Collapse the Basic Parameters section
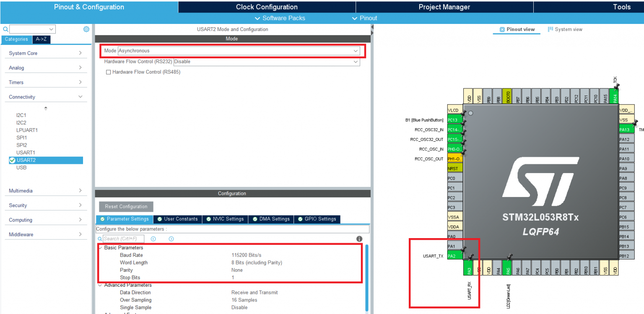This screenshot has width=644, height=314. click(x=100, y=248)
